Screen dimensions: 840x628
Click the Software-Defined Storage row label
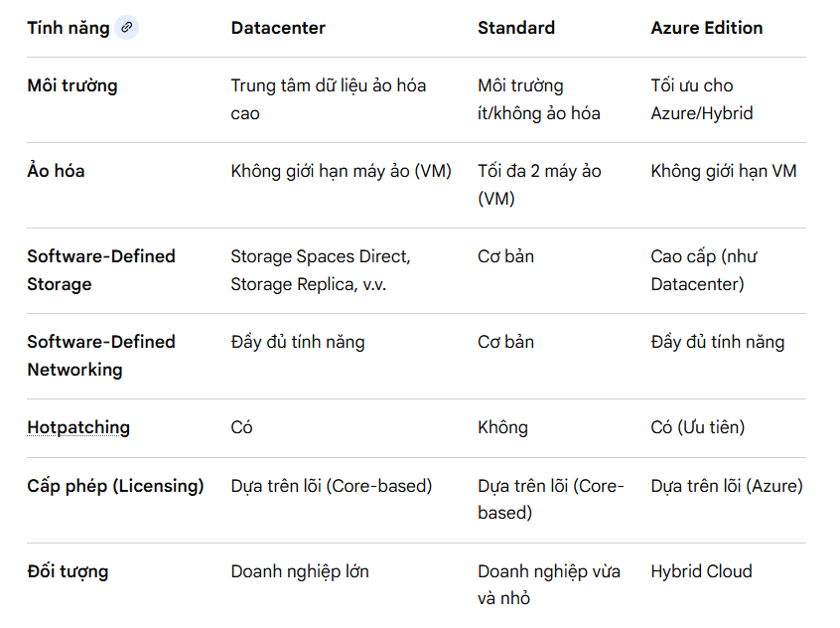pos(100,270)
